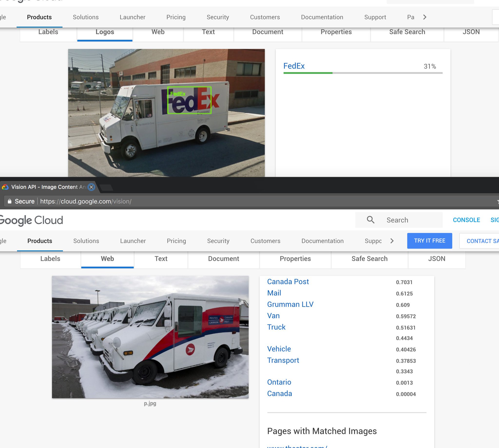This screenshot has height=448, width=499.
Task: Open Support in upper window nav
Action: coord(375,17)
